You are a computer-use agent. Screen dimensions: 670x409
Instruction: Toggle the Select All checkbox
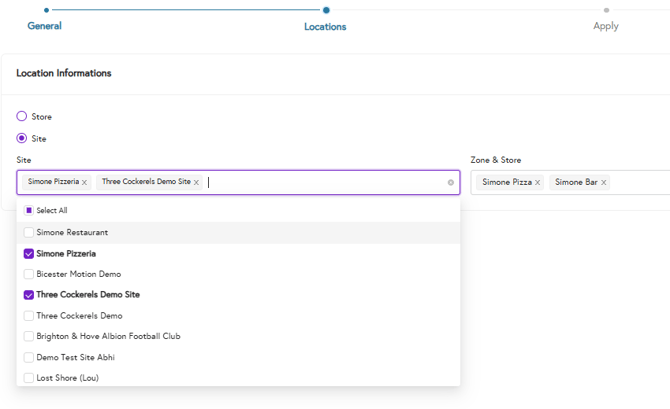point(29,211)
